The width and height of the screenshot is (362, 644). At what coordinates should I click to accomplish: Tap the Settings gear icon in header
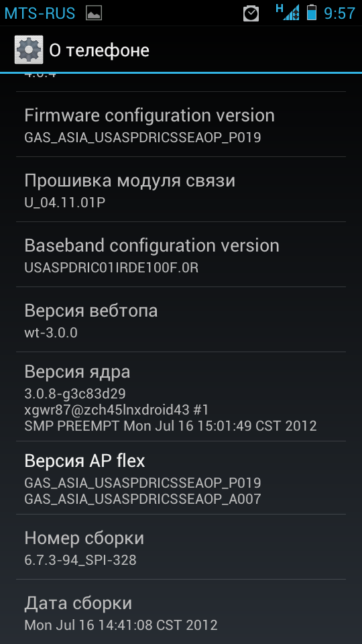(x=29, y=50)
